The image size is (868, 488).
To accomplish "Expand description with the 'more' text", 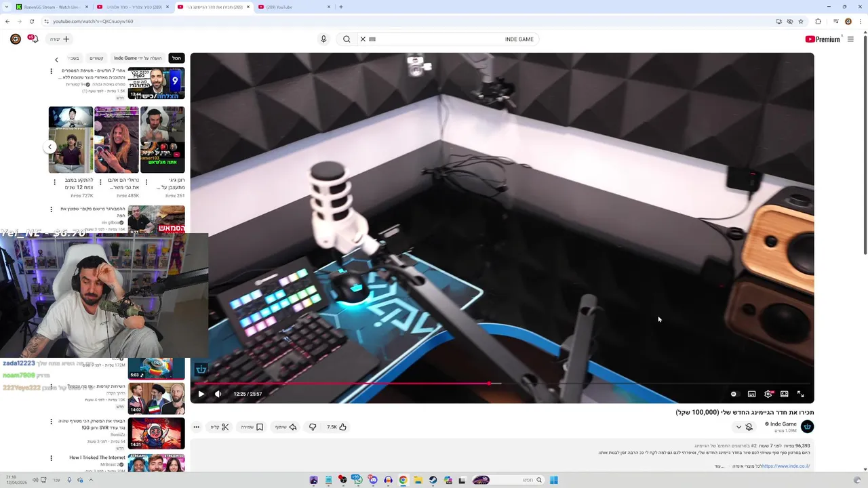I will pyautogui.click(x=720, y=466).
